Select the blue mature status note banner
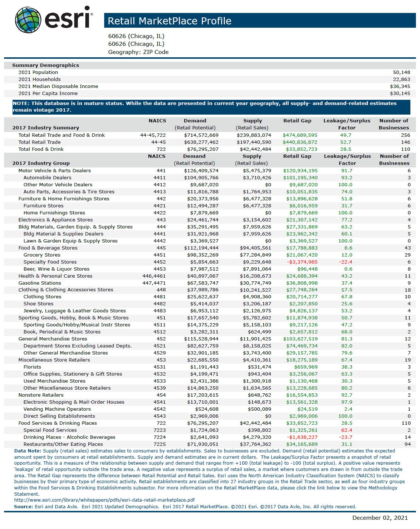 pos(211,107)
